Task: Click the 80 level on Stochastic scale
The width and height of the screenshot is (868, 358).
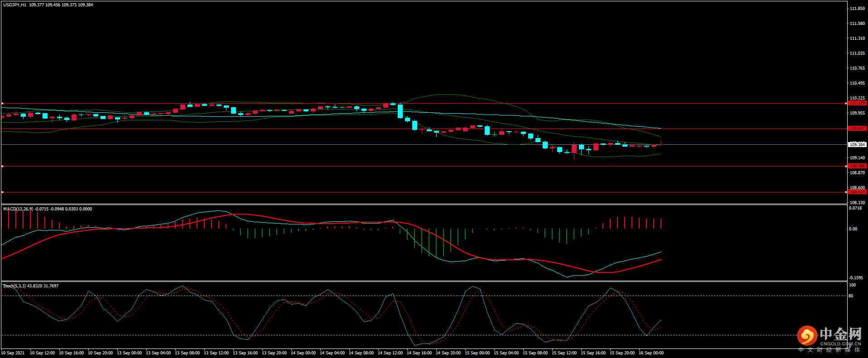Action: click(851, 296)
